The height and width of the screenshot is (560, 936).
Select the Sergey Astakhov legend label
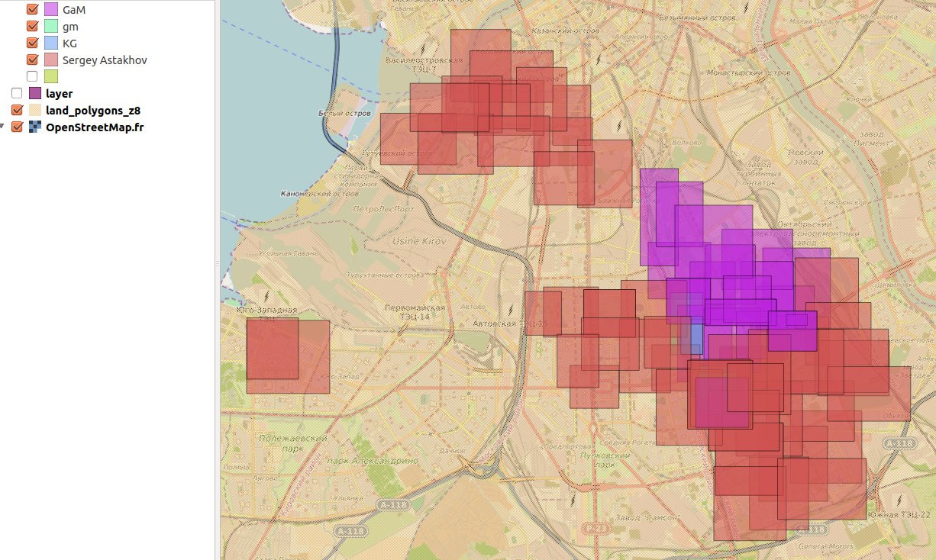point(105,60)
